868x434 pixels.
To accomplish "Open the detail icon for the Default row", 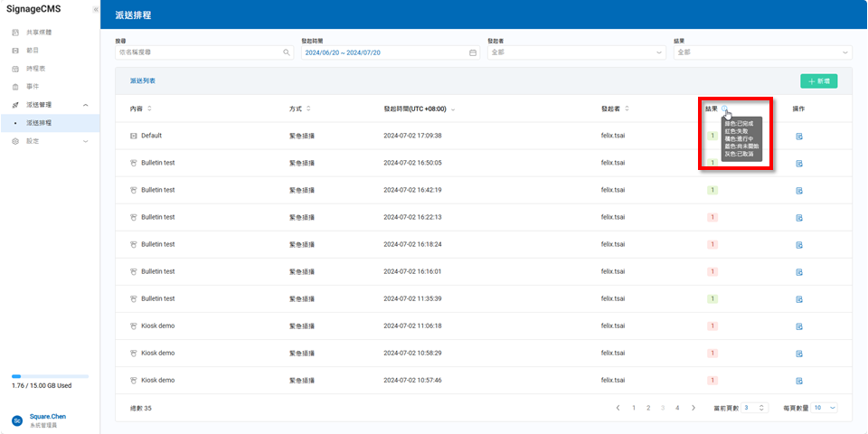I will 799,137.
